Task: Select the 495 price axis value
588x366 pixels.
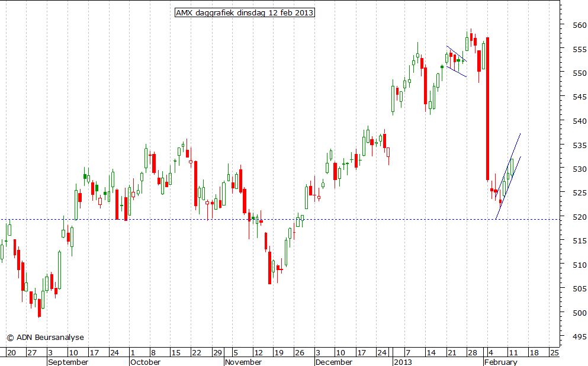Action: 579,337
